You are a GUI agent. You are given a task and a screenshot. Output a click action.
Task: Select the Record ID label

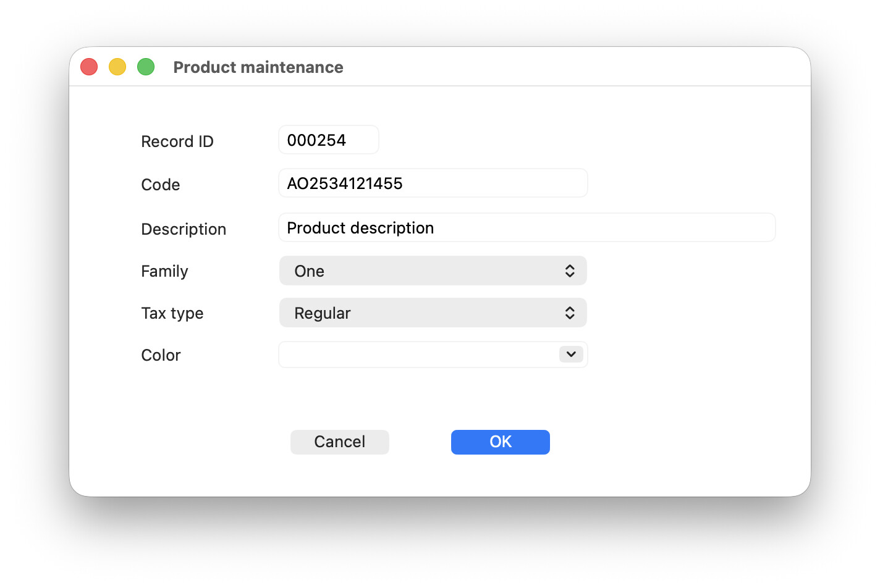click(177, 141)
